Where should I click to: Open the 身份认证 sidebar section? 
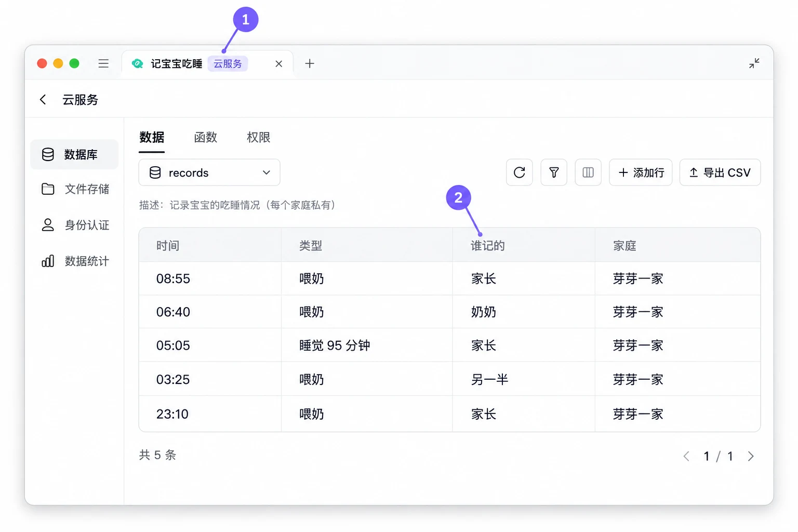click(74, 225)
